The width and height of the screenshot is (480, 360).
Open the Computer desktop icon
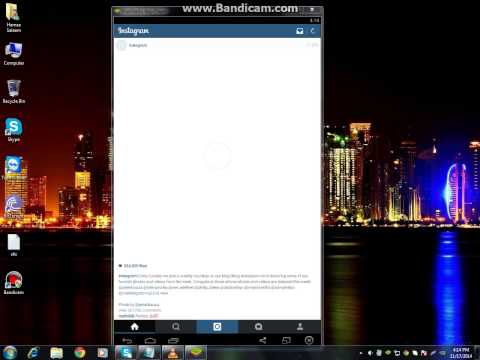pyautogui.click(x=14, y=54)
